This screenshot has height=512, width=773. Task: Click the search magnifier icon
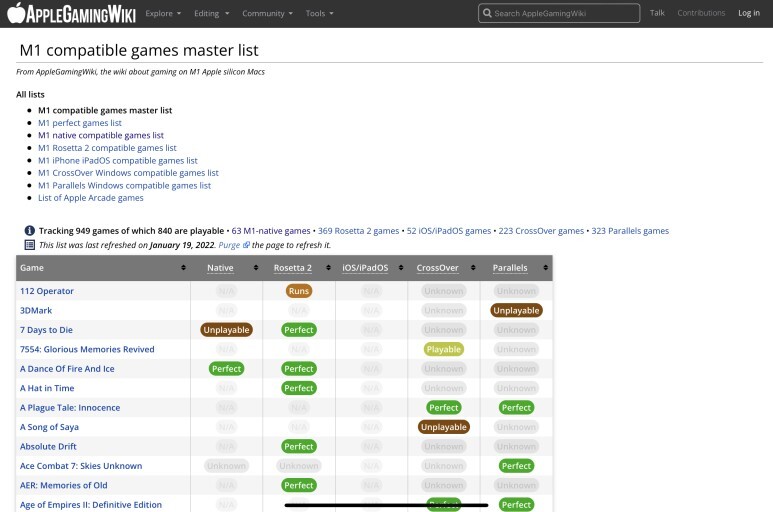487,13
